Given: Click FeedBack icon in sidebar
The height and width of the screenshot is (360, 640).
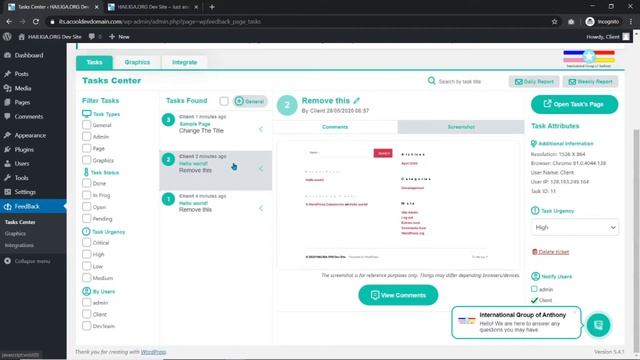Looking at the screenshot, I should pyautogui.click(x=7, y=207).
